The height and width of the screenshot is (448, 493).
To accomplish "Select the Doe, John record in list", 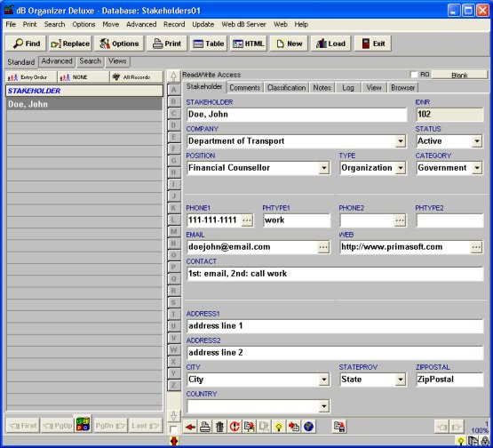I will [x=84, y=104].
